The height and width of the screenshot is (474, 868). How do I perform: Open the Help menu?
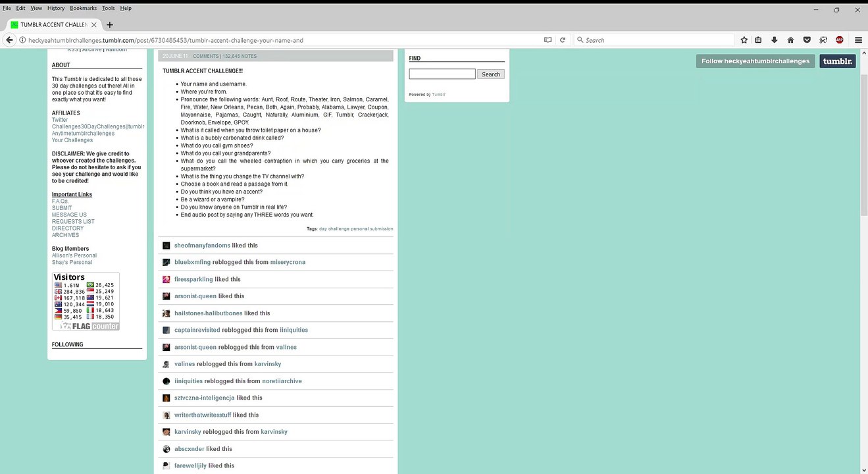click(x=126, y=8)
